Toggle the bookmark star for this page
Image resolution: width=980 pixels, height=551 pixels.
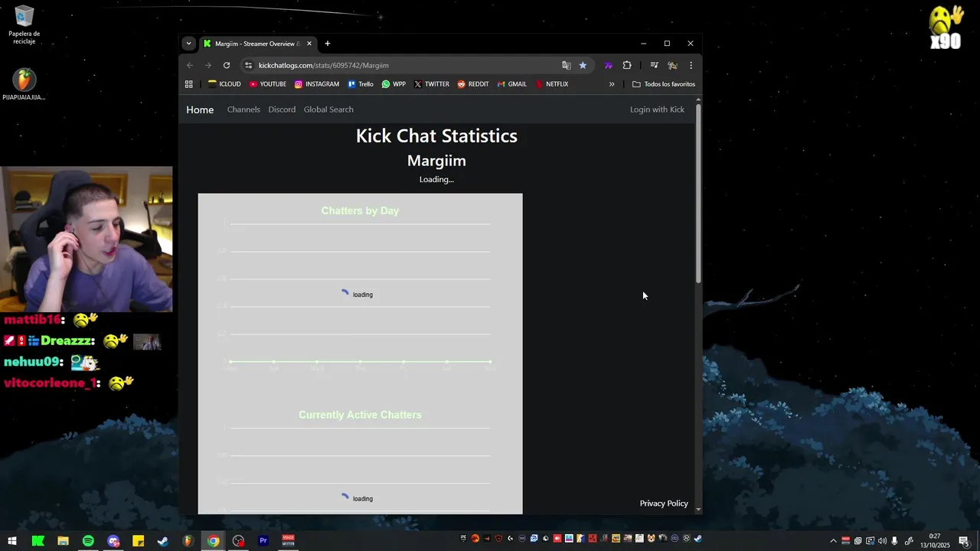[x=583, y=65]
